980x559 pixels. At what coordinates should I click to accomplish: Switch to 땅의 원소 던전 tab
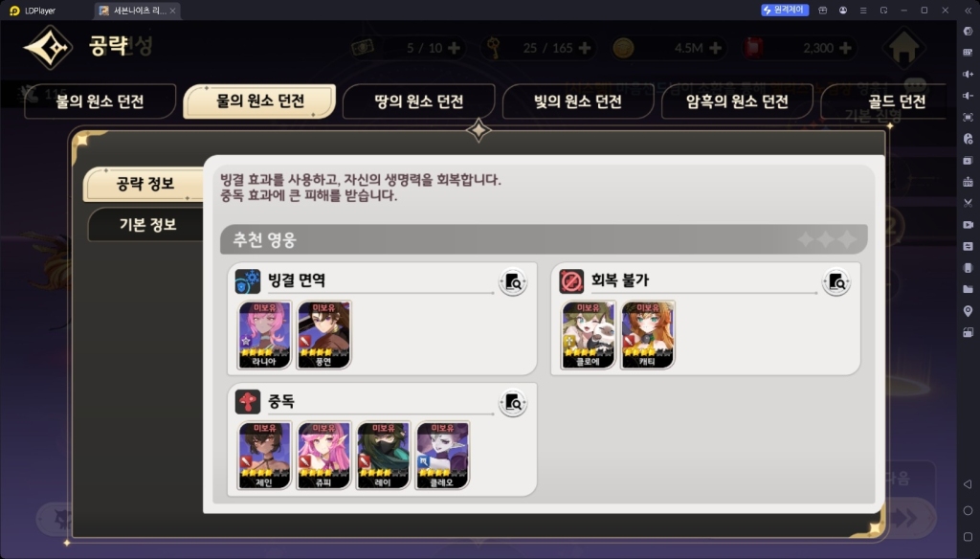(x=419, y=101)
